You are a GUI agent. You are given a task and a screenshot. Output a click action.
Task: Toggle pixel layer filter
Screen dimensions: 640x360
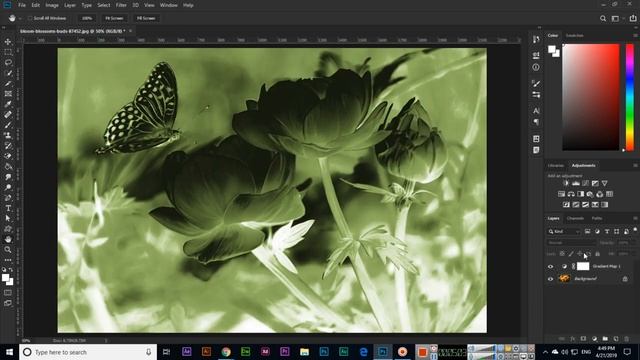tap(587, 231)
